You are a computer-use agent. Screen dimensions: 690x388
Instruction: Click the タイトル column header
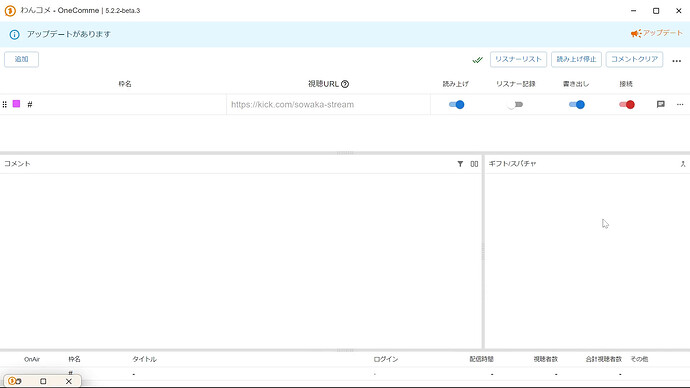[144, 359]
